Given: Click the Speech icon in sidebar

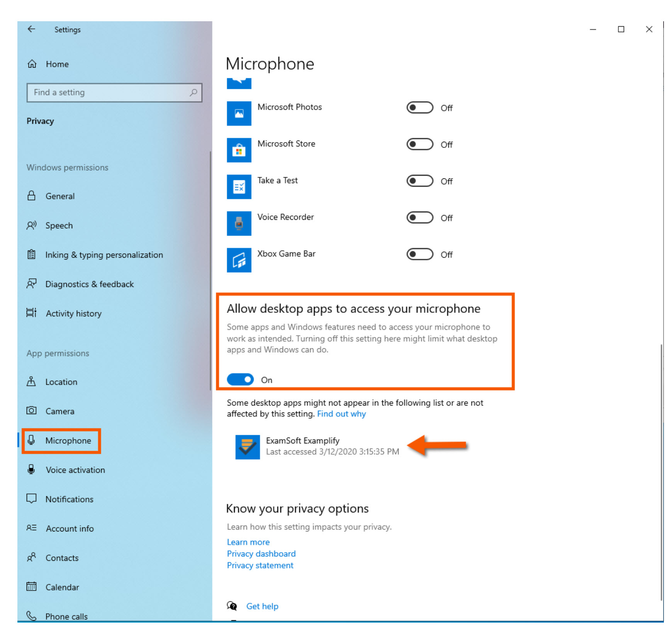Looking at the screenshot, I should [x=31, y=225].
